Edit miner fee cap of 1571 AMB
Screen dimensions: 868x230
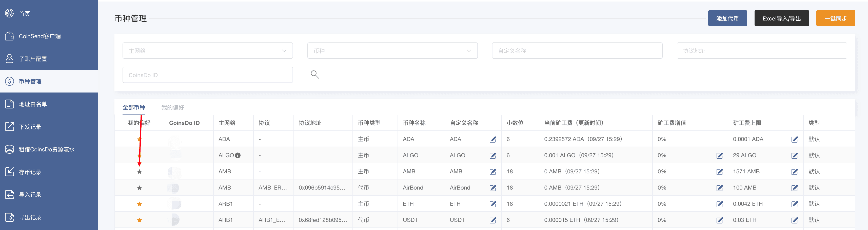click(x=794, y=172)
